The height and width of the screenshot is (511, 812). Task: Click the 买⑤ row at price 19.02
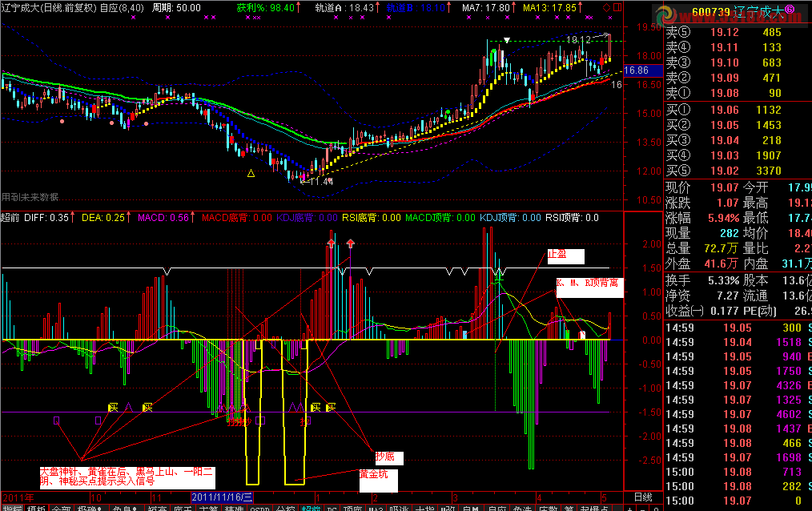pyautogui.click(x=738, y=171)
